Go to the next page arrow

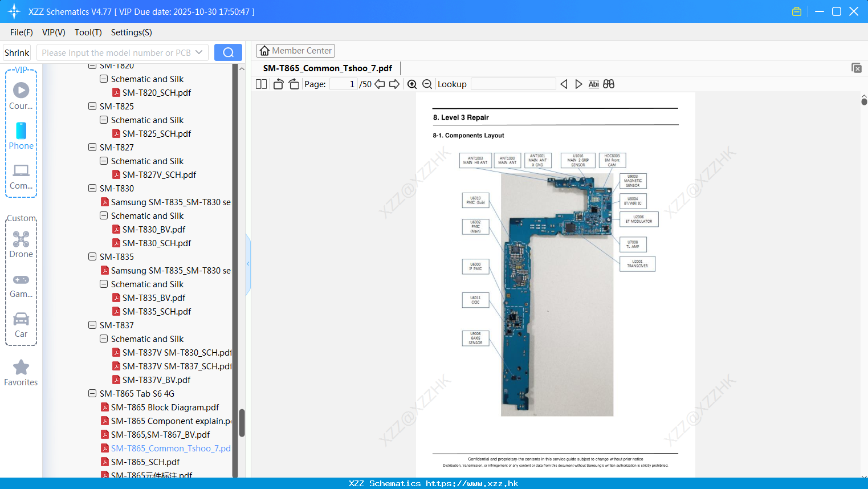(394, 84)
